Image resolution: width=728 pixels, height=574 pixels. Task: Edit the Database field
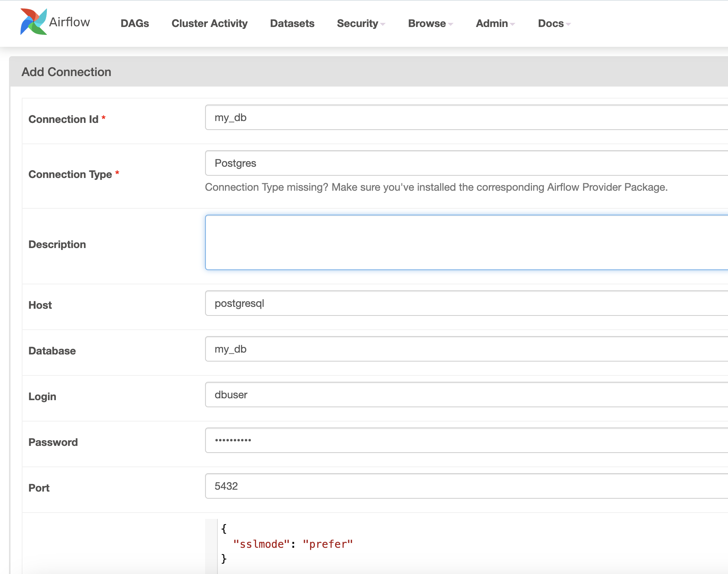click(466, 349)
